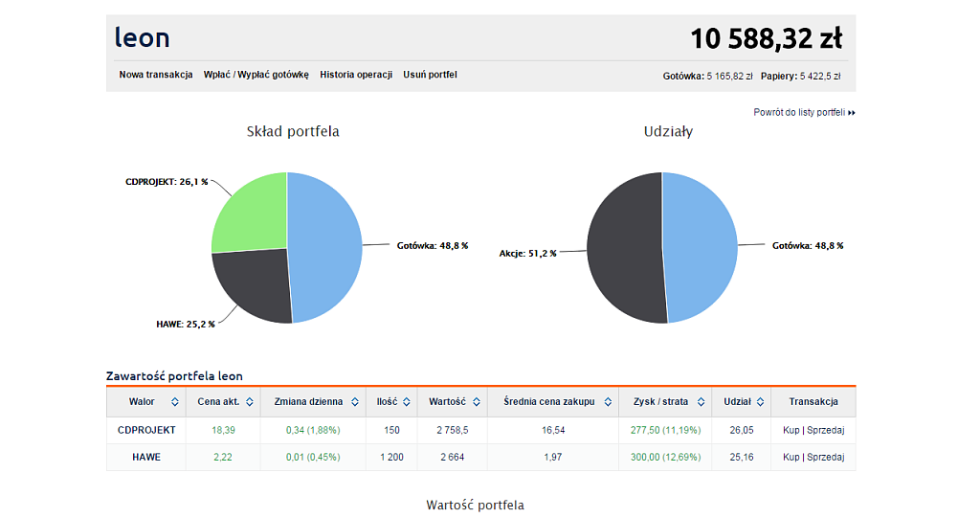Sort by Ilość column sort icon

(407, 402)
